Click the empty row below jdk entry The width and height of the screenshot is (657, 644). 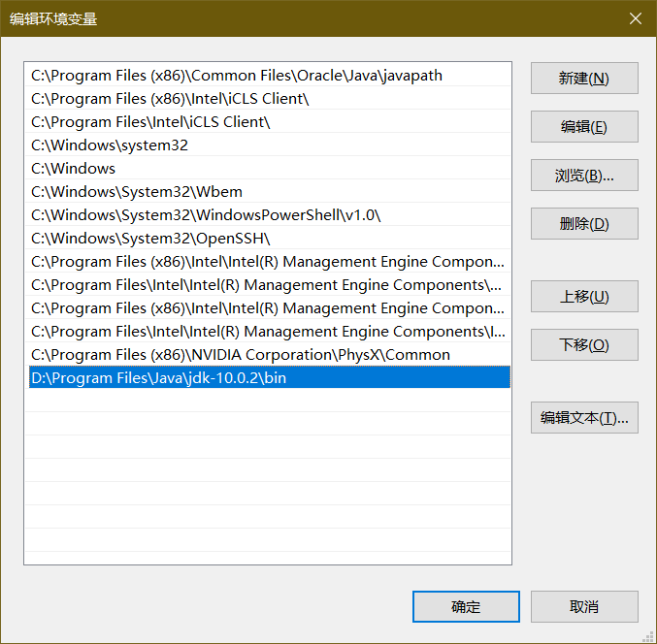[267, 402]
